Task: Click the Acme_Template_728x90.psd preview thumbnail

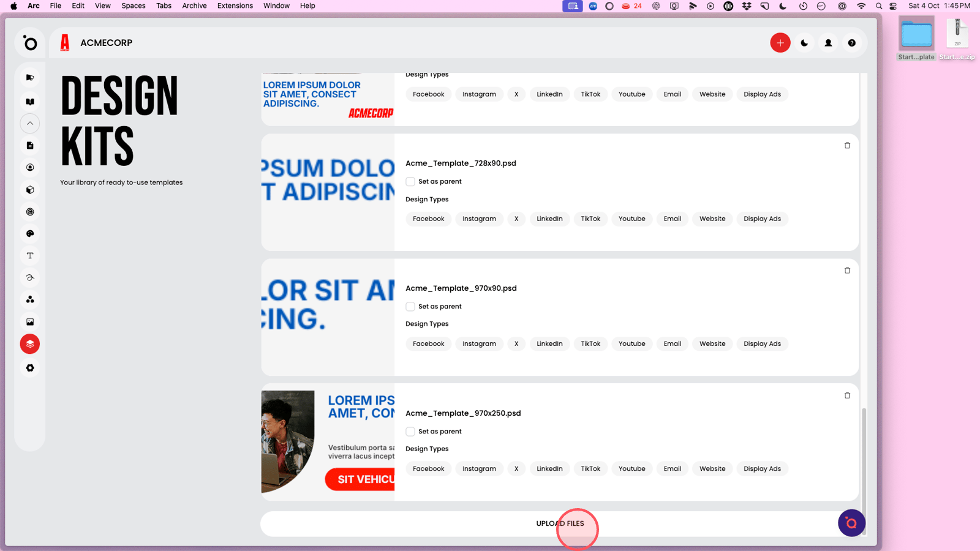Action: point(328,192)
